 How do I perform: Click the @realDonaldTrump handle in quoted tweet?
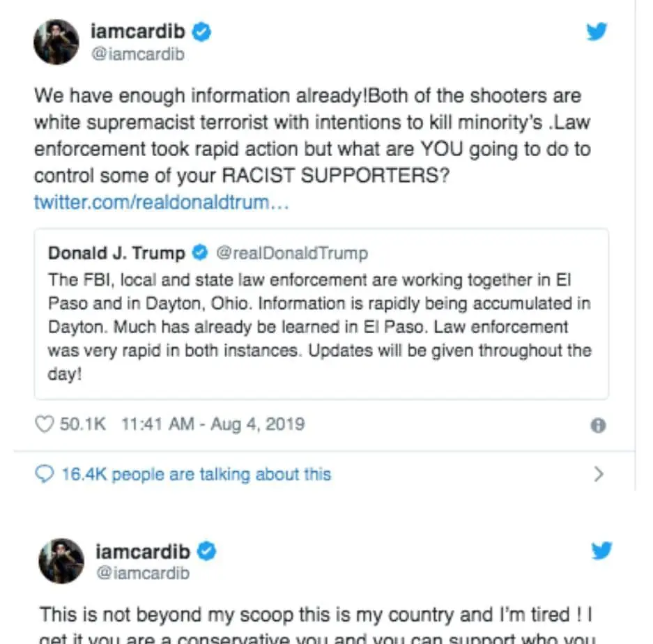(x=292, y=253)
